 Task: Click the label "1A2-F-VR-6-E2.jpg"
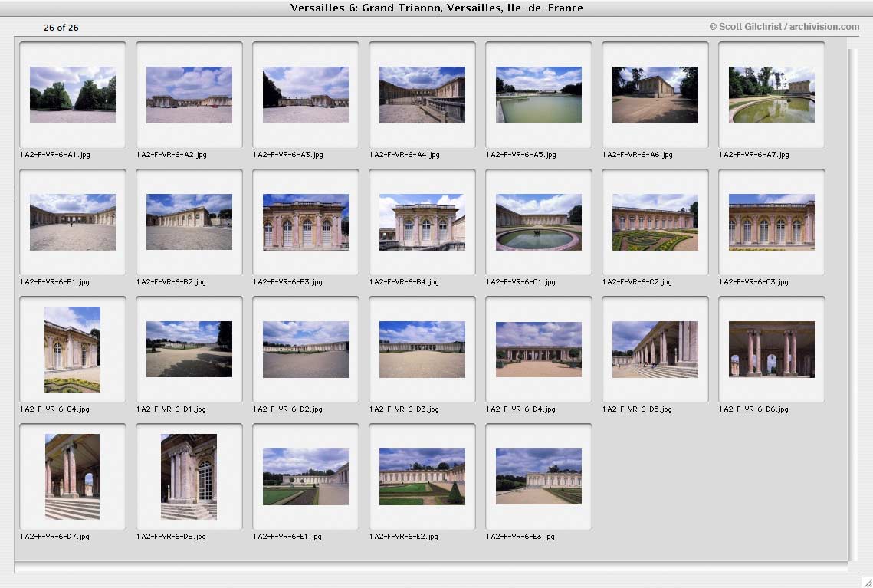tap(404, 537)
